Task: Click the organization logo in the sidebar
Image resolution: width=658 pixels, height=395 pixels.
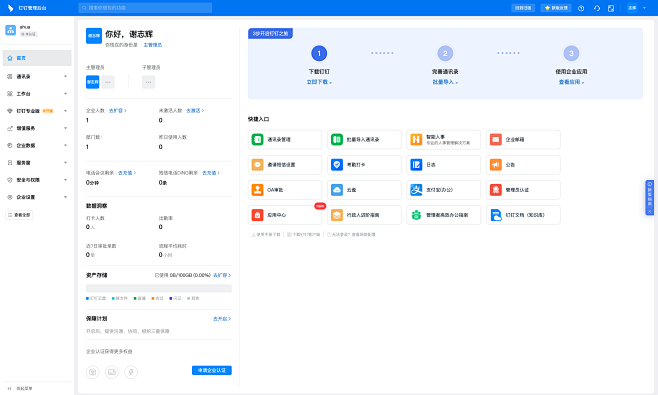Action: [x=10, y=30]
